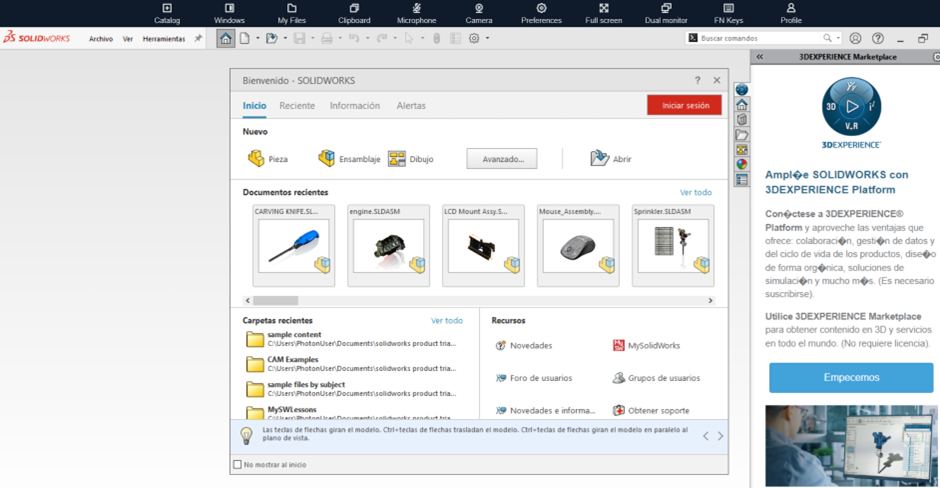The height and width of the screenshot is (488, 940).
Task: Open the Archivo menu
Action: pyautogui.click(x=101, y=39)
